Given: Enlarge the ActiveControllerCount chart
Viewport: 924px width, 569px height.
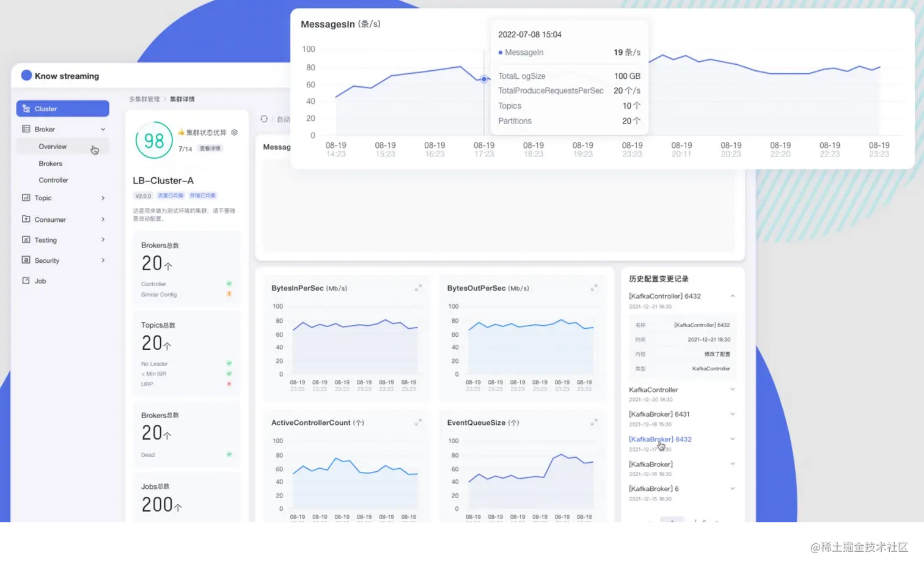Looking at the screenshot, I should tap(419, 422).
